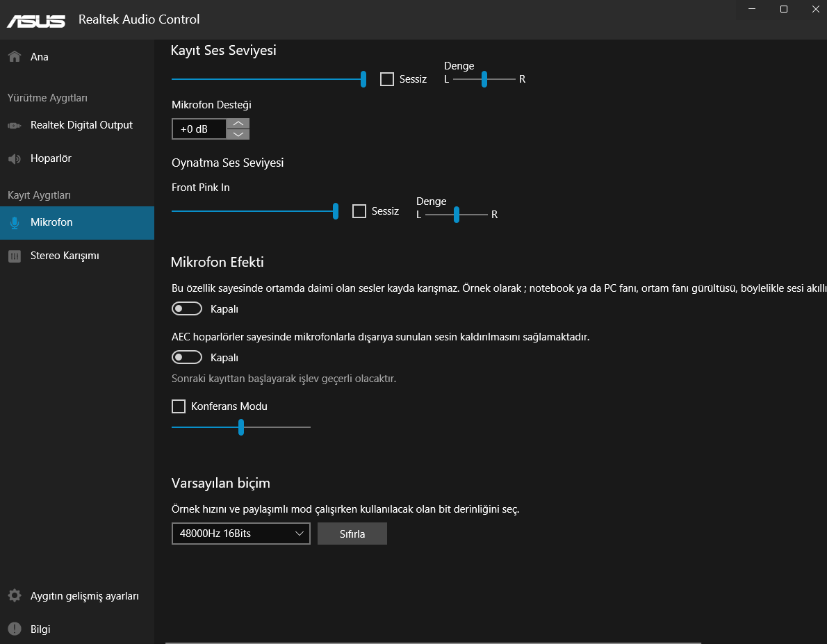
Task: Mute Front Pink In with Sessiz checkbox
Action: [359, 211]
